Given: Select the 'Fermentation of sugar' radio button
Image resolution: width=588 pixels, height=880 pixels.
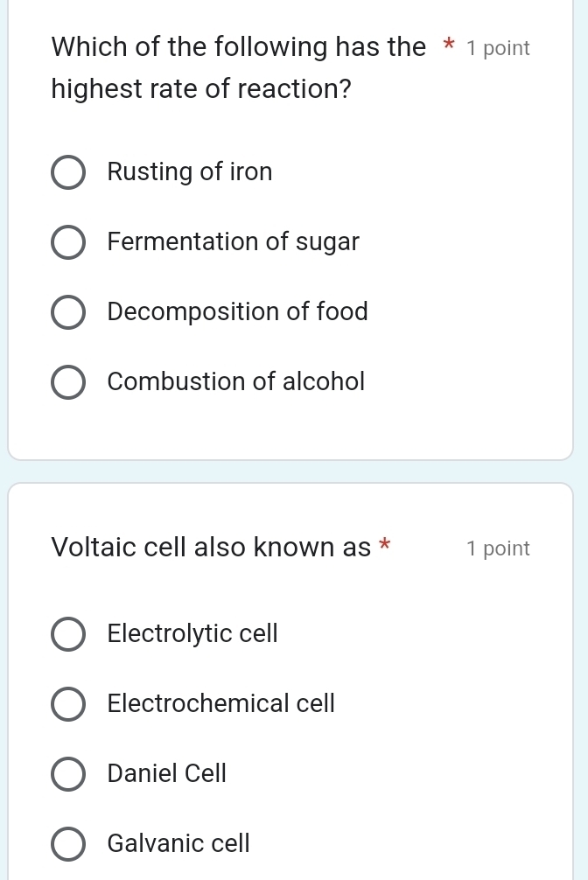Looking at the screenshot, I should [x=68, y=242].
